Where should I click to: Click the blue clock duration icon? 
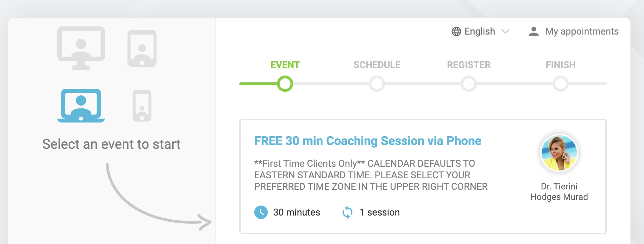tap(261, 212)
